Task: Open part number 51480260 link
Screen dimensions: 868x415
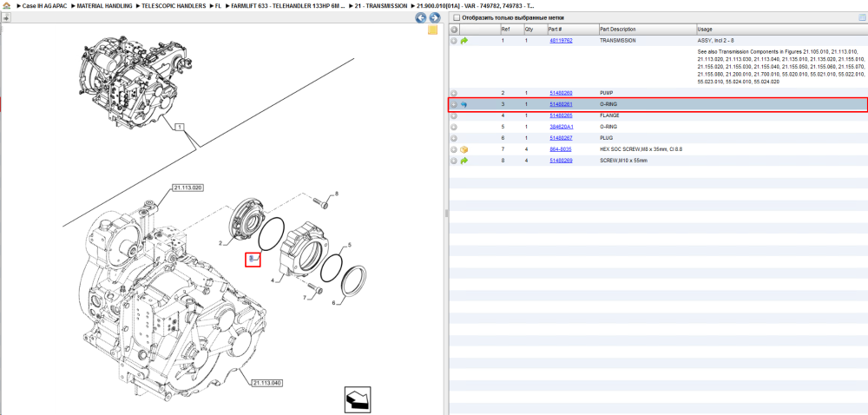Action: coord(561,93)
